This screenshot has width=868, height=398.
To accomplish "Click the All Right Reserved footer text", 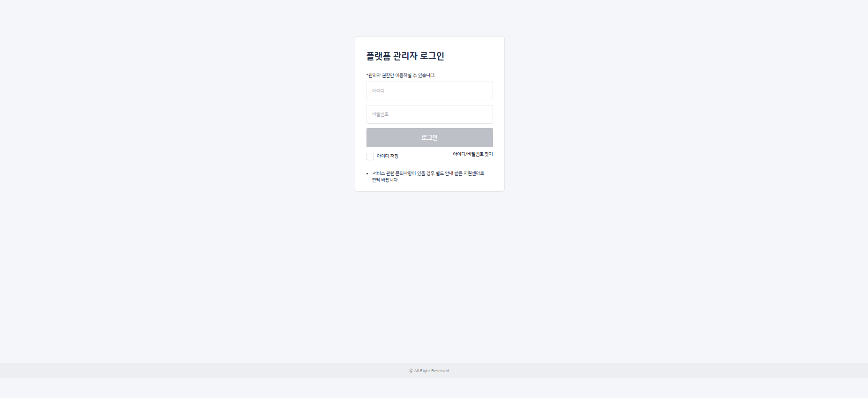I will coord(432,371).
